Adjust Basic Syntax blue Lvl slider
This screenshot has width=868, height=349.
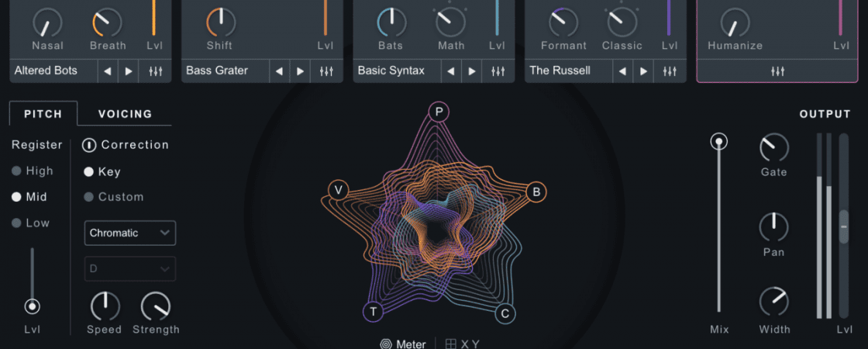pyautogui.click(x=497, y=18)
